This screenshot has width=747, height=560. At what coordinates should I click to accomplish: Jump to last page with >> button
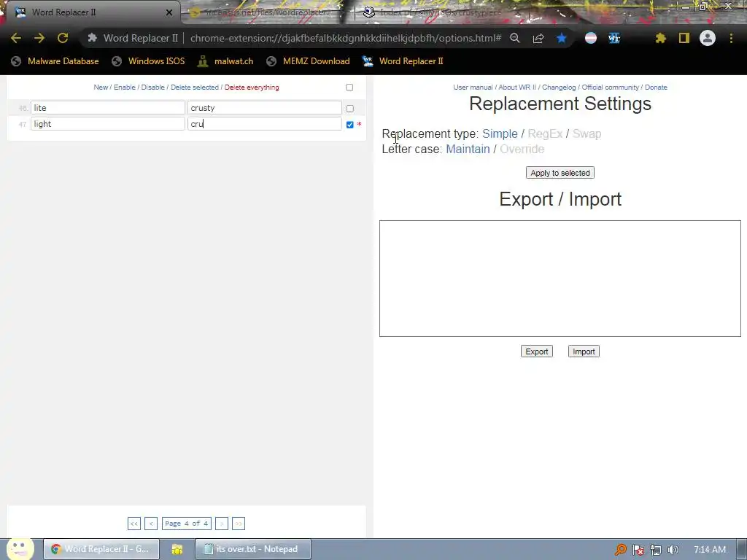[x=239, y=524]
